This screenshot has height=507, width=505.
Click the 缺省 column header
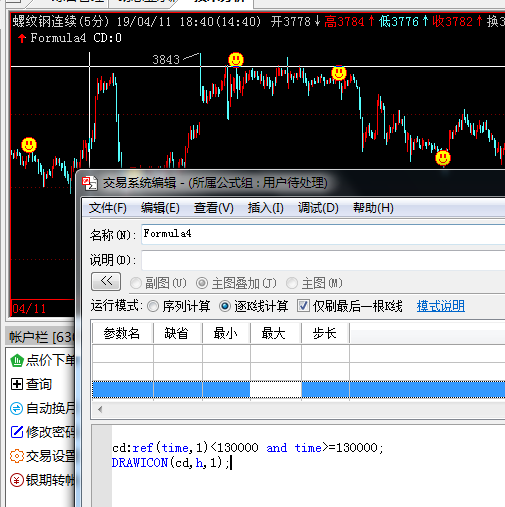pos(177,333)
